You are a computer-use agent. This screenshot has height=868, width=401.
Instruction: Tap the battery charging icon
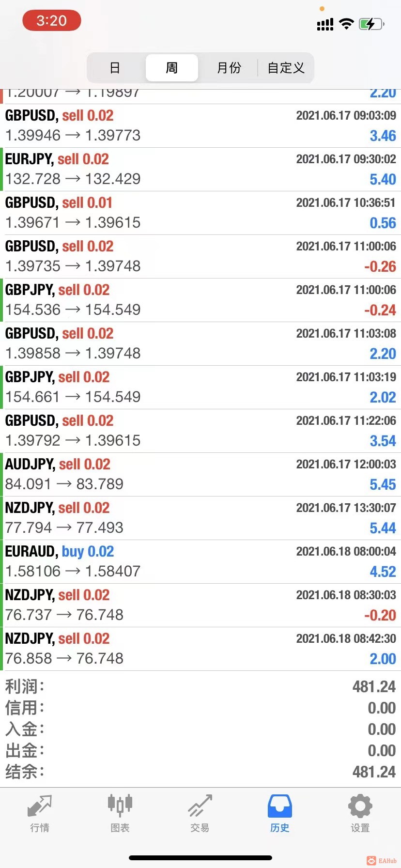tap(371, 24)
